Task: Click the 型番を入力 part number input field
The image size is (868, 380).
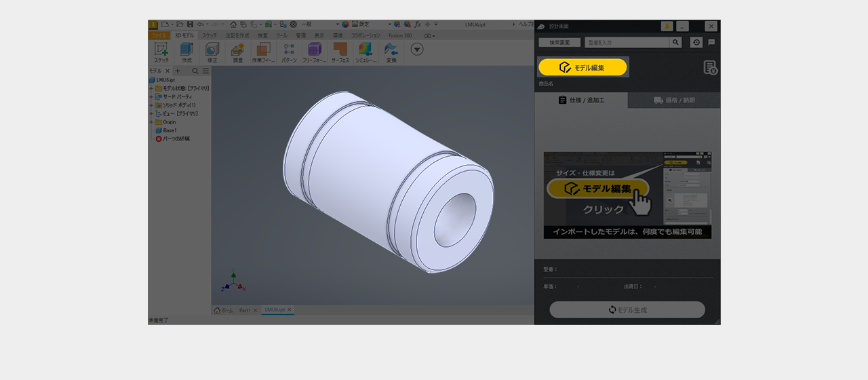Action: (627, 42)
